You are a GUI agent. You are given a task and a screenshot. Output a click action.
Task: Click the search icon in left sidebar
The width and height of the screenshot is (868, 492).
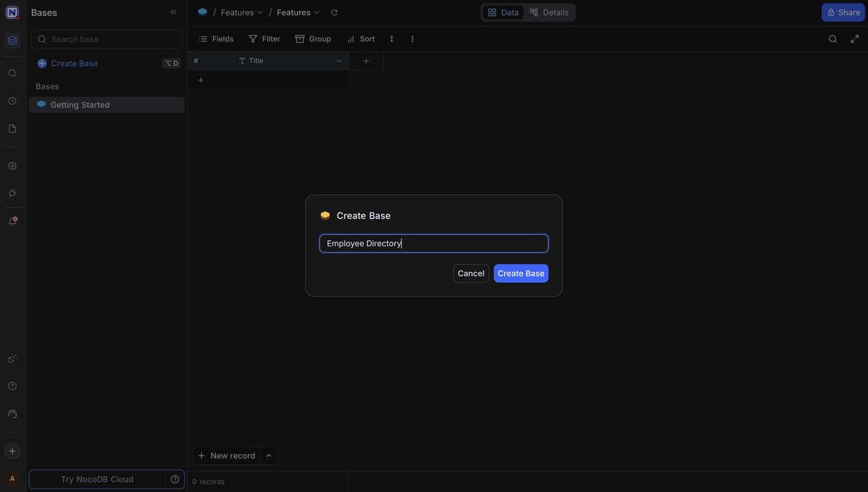(x=12, y=73)
